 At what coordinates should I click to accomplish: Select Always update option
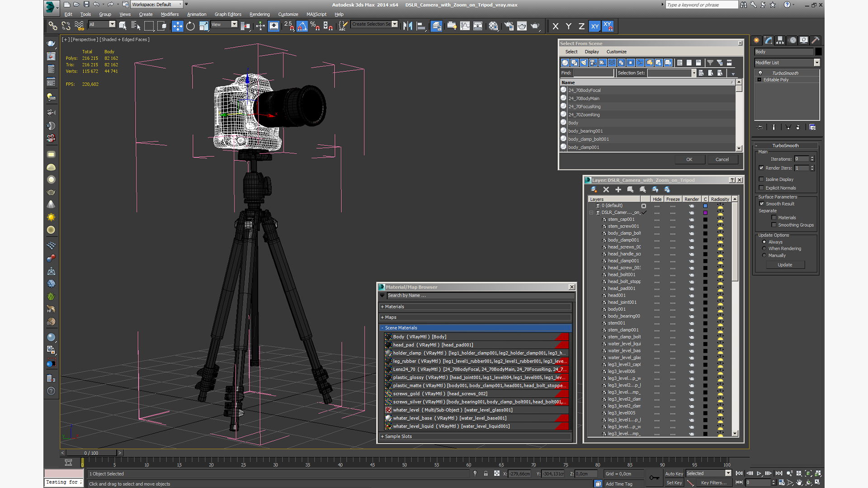764,242
